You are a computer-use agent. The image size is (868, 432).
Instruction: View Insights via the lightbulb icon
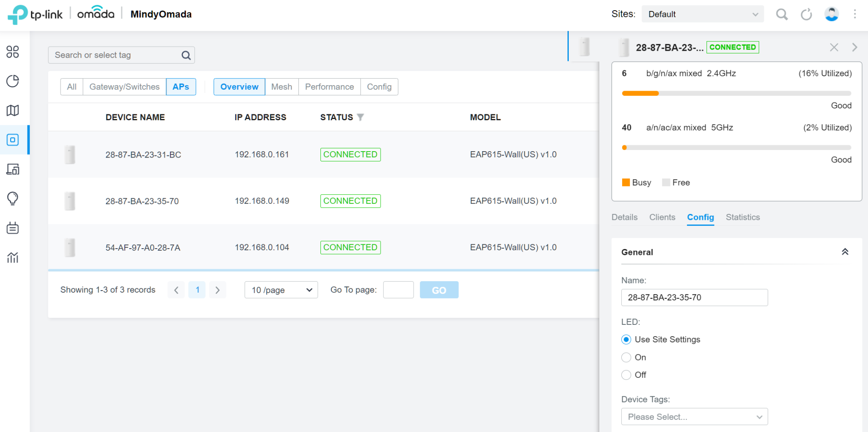(x=13, y=198)
